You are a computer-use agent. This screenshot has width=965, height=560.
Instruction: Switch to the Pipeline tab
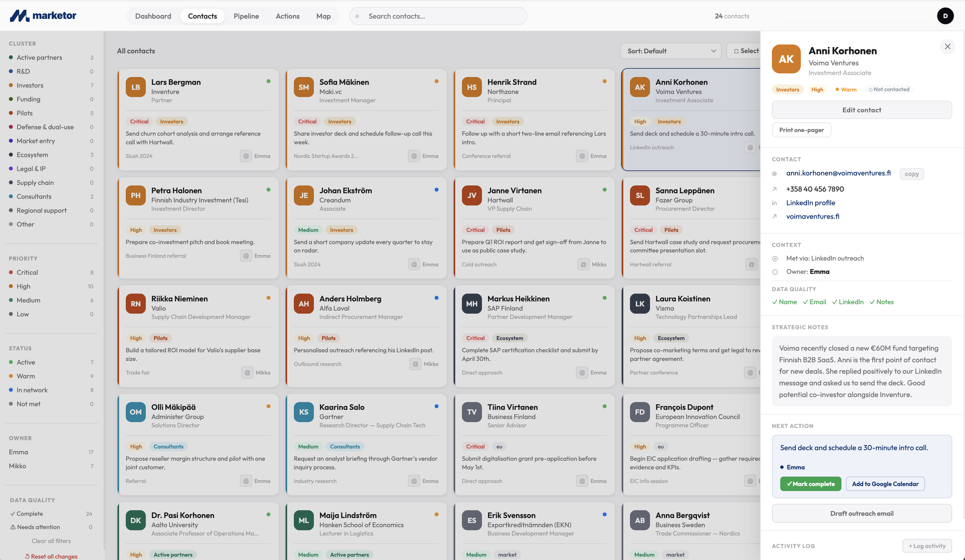click(x=246, y=16)
